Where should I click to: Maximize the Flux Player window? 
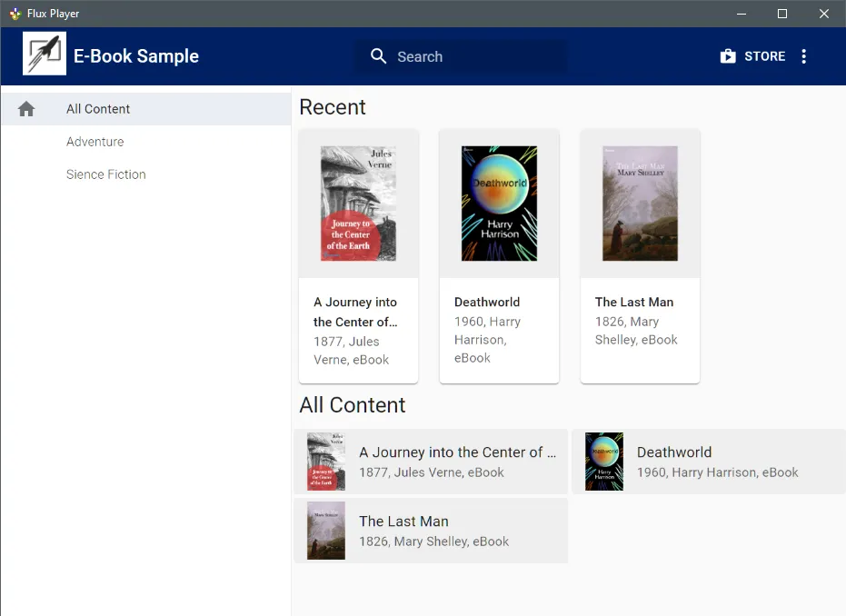point(781,14)
